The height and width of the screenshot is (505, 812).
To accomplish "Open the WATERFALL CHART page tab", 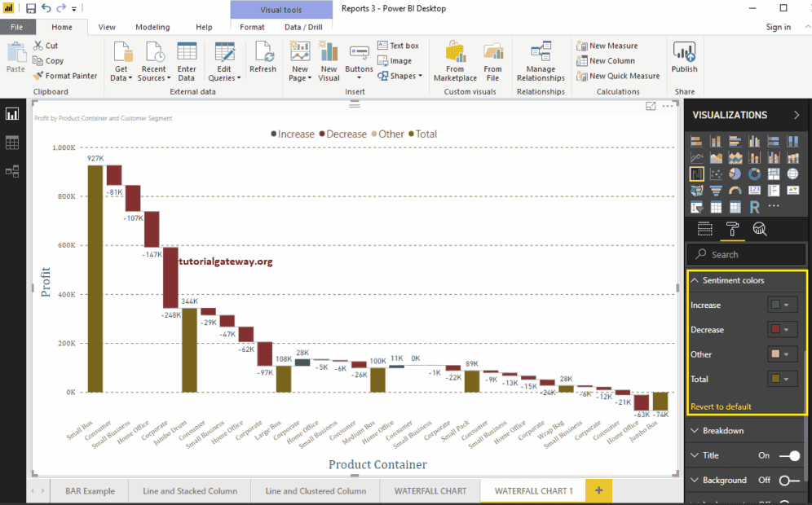I will [x=430, y=490].
